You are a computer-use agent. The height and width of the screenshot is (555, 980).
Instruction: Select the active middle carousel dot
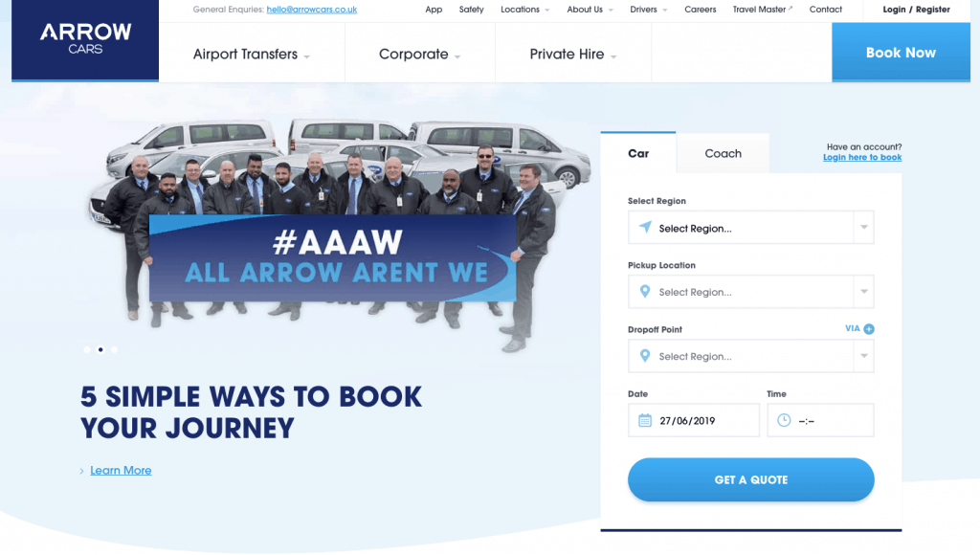tap(100, 349)
